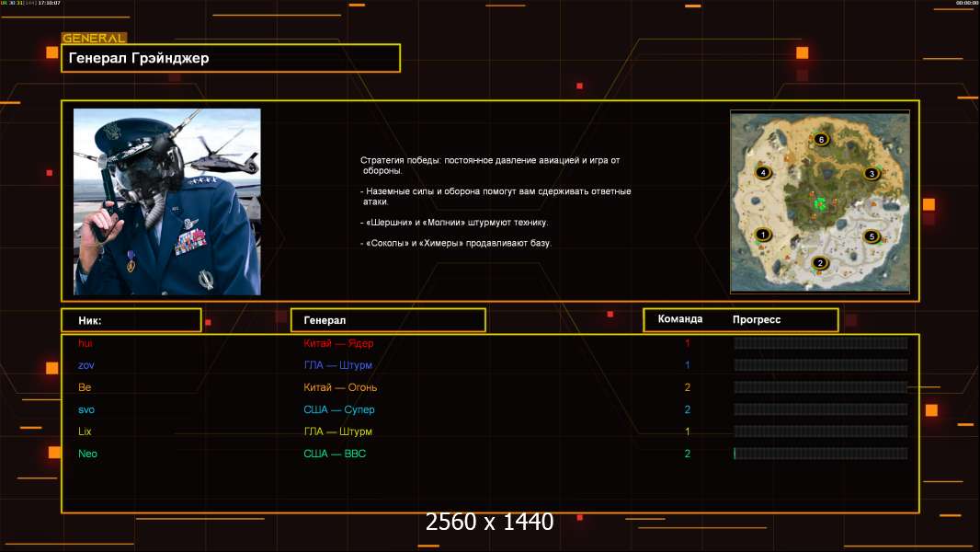Click start position marker 6 on the map
Image resolution: width=980 pixels, height=552 pixels.
[821, 140]
